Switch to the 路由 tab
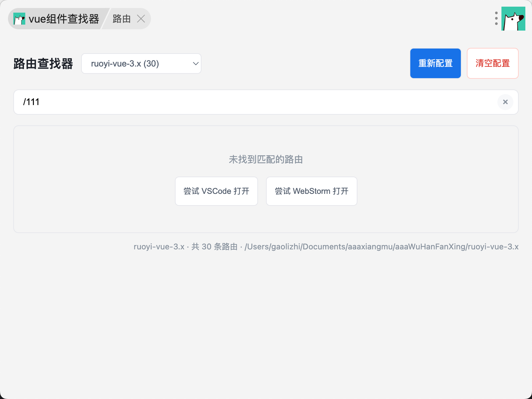The height and width of the screenshot is (399, 532). pos(121,19)
